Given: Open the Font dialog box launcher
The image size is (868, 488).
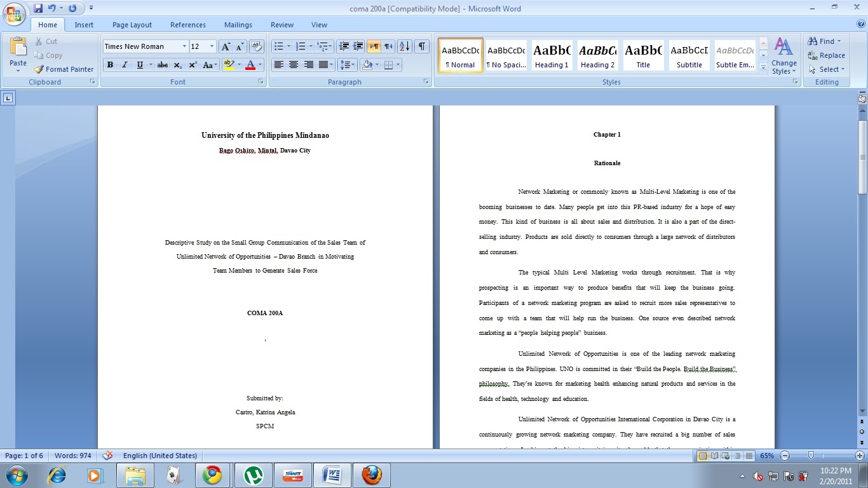Looking at the screenshot, I should pos(261,82).
